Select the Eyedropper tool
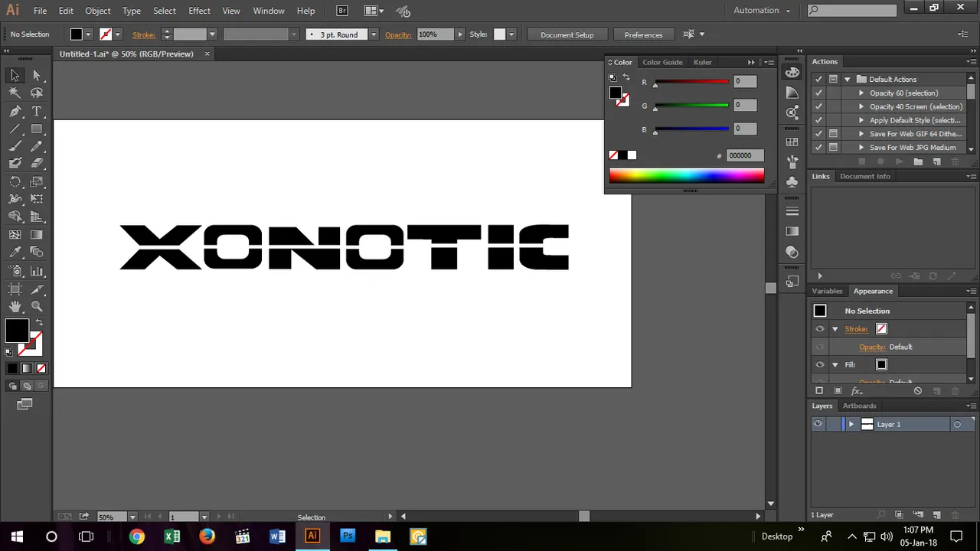The width and height of the screenshot is (980, 551). pos(15,253)
